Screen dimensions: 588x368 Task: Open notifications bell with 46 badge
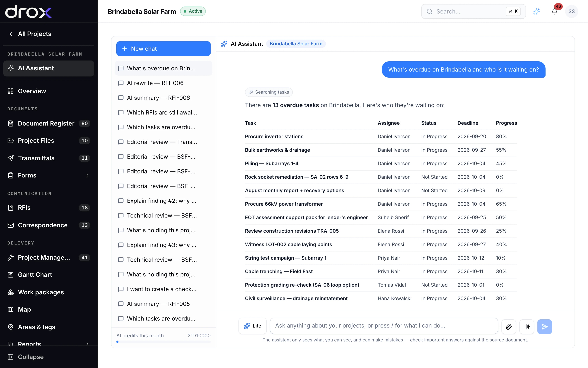(554, 11)
